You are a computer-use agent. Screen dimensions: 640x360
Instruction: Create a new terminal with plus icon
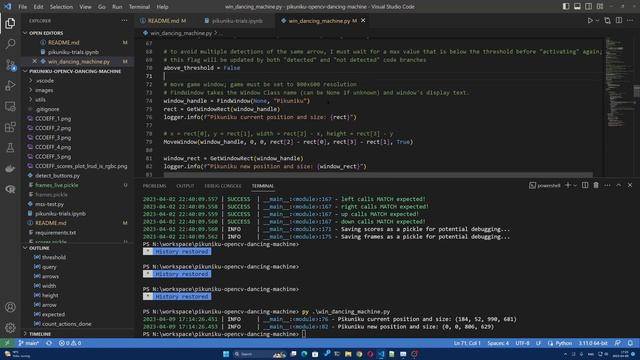coord(568,185)
